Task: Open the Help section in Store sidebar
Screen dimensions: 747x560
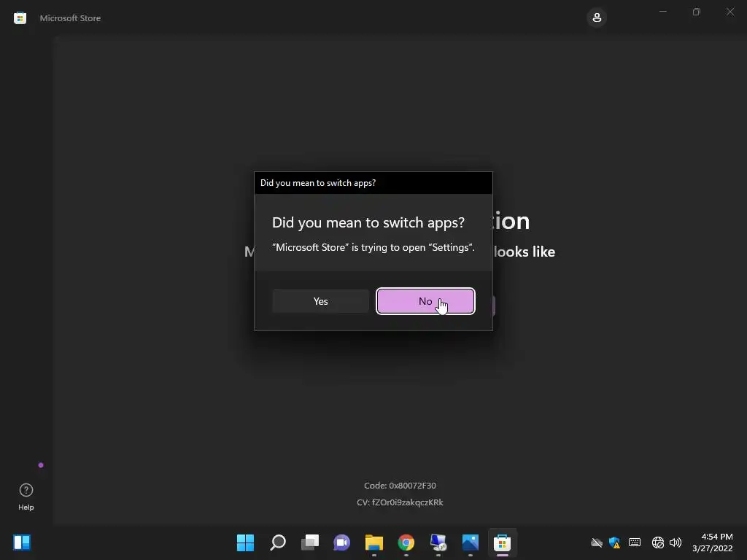Action: 26,497
